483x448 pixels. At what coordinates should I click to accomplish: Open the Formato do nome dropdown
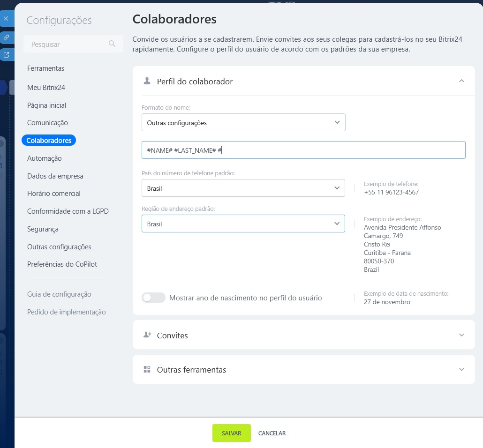coord(243,123)
